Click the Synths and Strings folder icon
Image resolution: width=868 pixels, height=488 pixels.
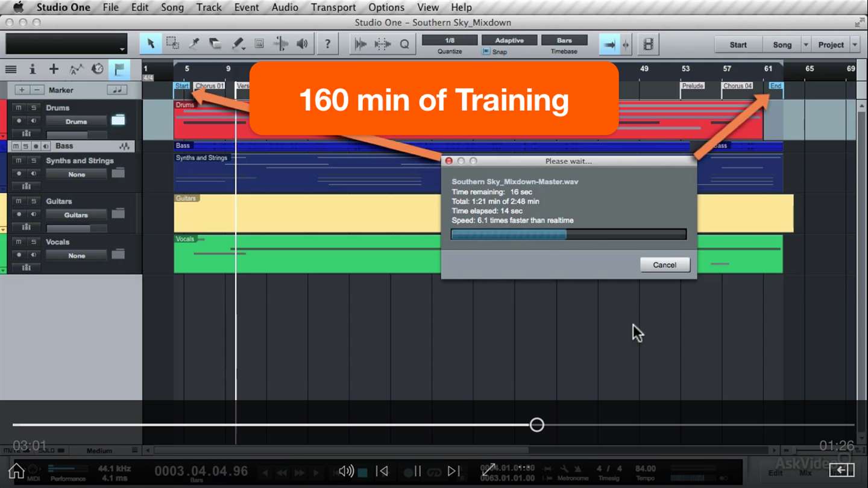pos(118,173)
